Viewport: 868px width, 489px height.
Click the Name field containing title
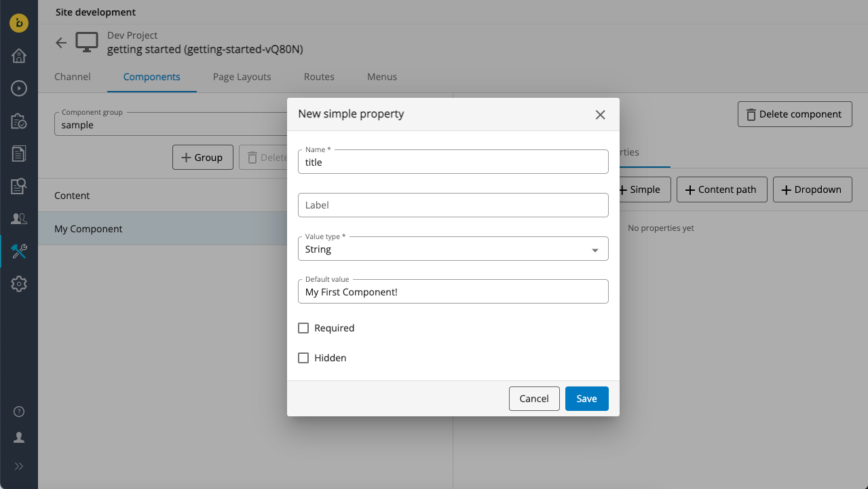click(x=453, y=162)
